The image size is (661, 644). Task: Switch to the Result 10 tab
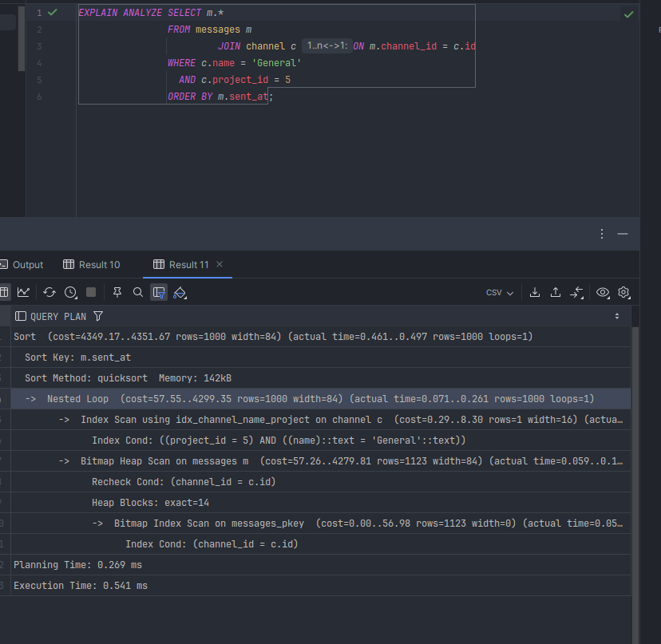pos(92,265)
